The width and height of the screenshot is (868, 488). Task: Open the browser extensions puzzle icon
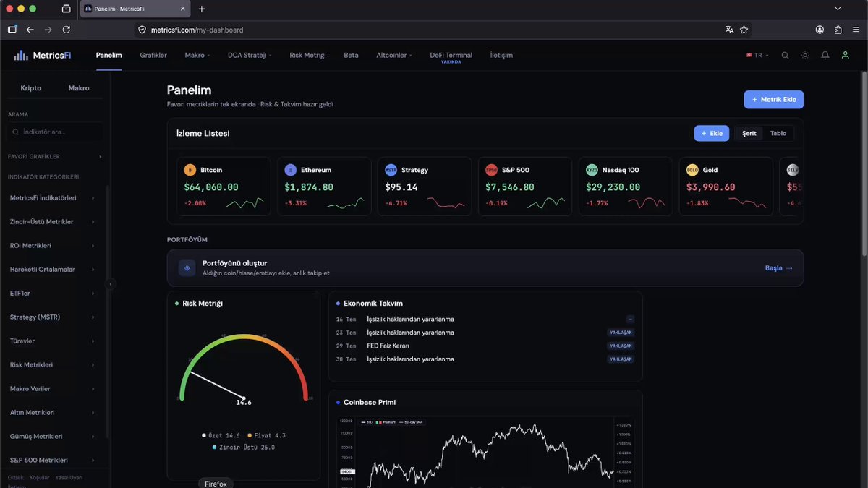[x=838, y=30]
